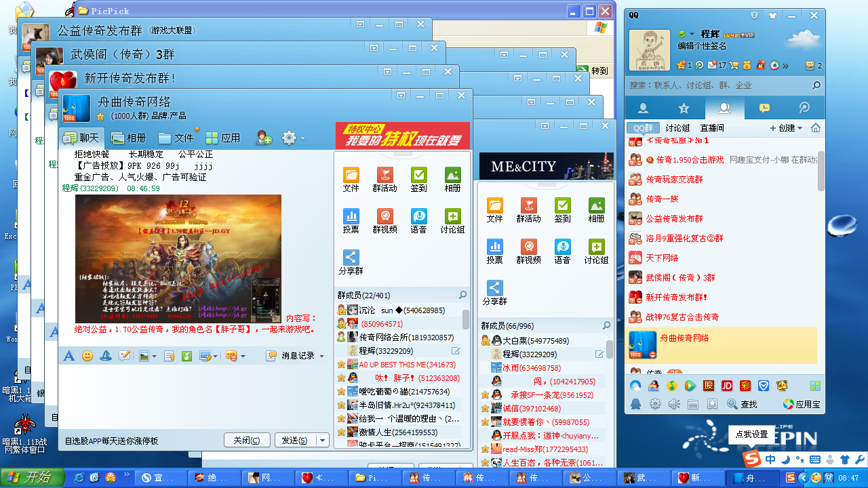Click the file upload document icon
Screen dimensions: 868x488
tap(169, 356)
